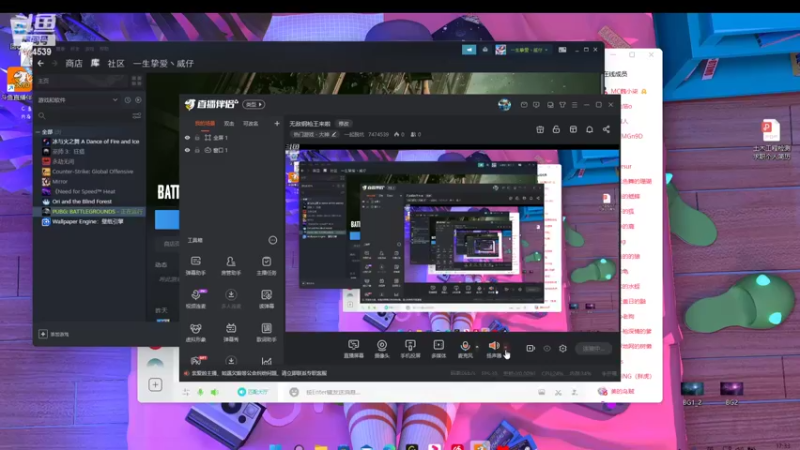Open the 主播任务 tool
Screen dimensions: 800x450
click(x=266, y=266)
